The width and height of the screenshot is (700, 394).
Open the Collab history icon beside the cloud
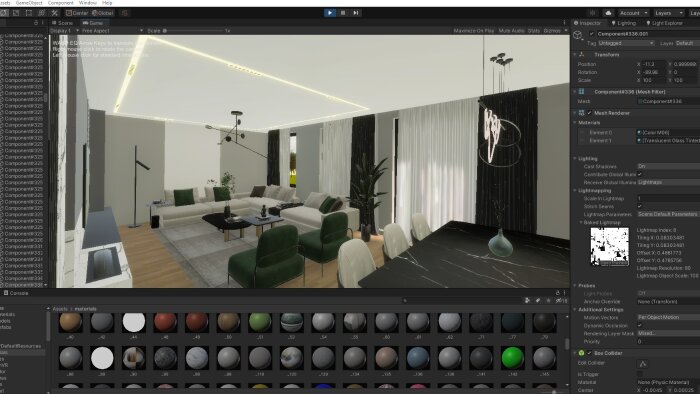[x=593, y=13]
